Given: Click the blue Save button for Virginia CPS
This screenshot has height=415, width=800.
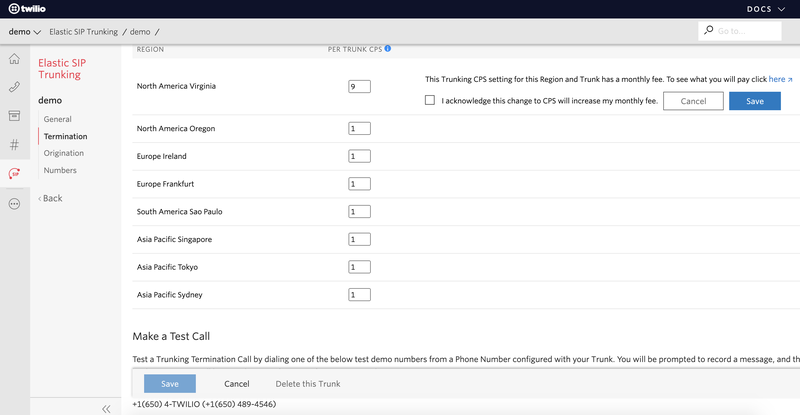Looking at the screenshot, I should point(755,101).
